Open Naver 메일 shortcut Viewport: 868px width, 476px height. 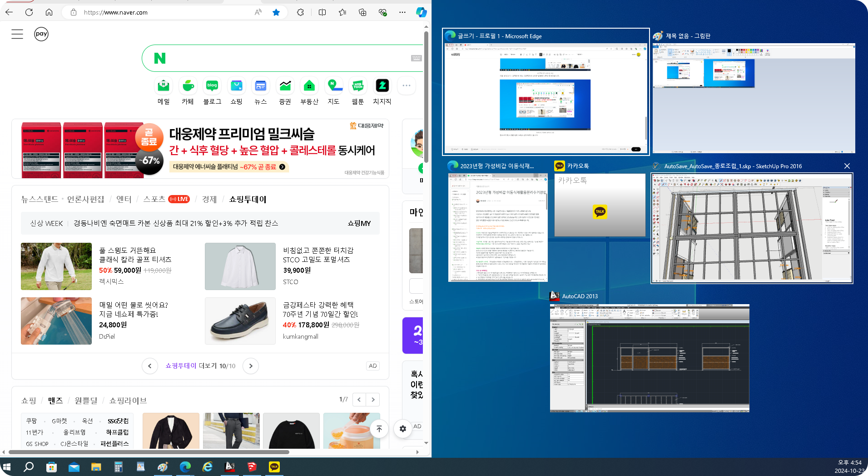coord(164,91)
